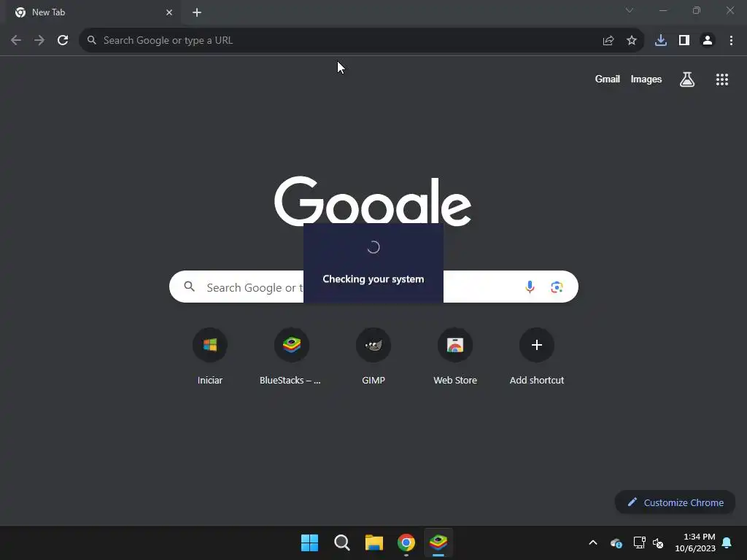Click the back navigation arrow
This screenshot has width=747, height=560.
(16, 41)
